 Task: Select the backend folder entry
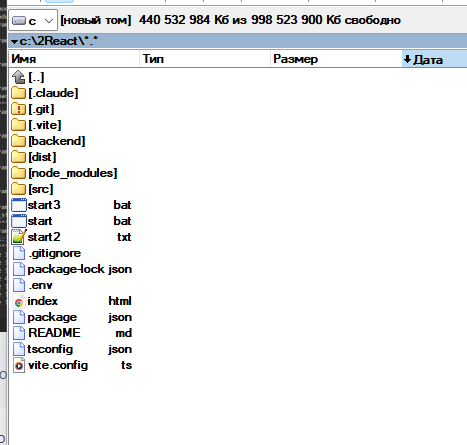click(x=57, y=141)
